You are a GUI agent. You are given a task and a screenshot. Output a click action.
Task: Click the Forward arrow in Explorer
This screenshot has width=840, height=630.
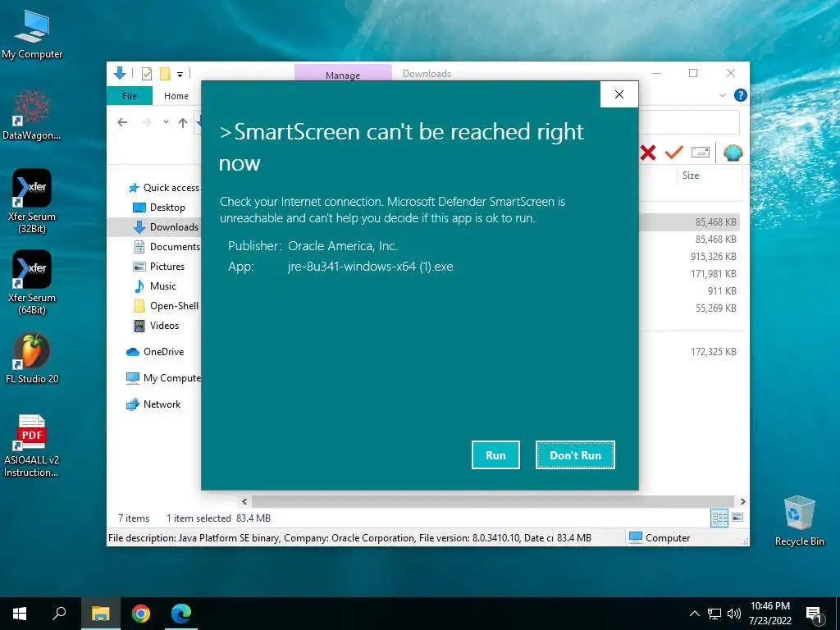click(x=147, y=123)
